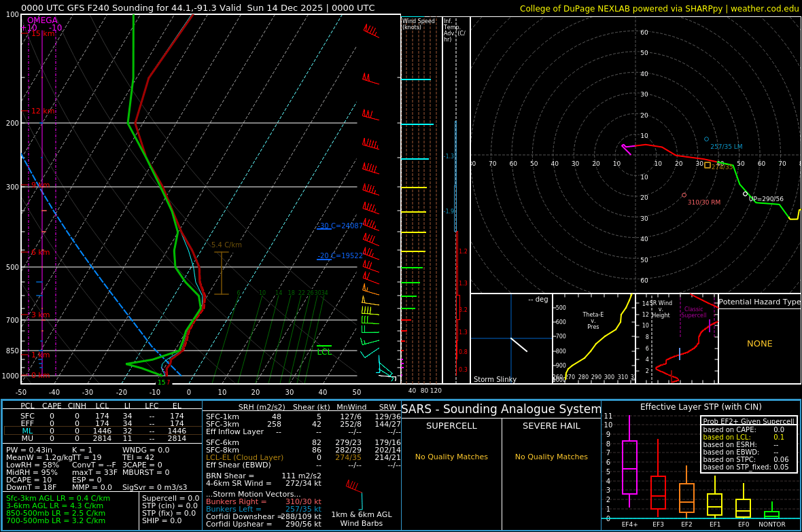The height and width of the screenshot is (532, 802).
Task: Click the Storm Slinky label
Action: click(495, 379)
